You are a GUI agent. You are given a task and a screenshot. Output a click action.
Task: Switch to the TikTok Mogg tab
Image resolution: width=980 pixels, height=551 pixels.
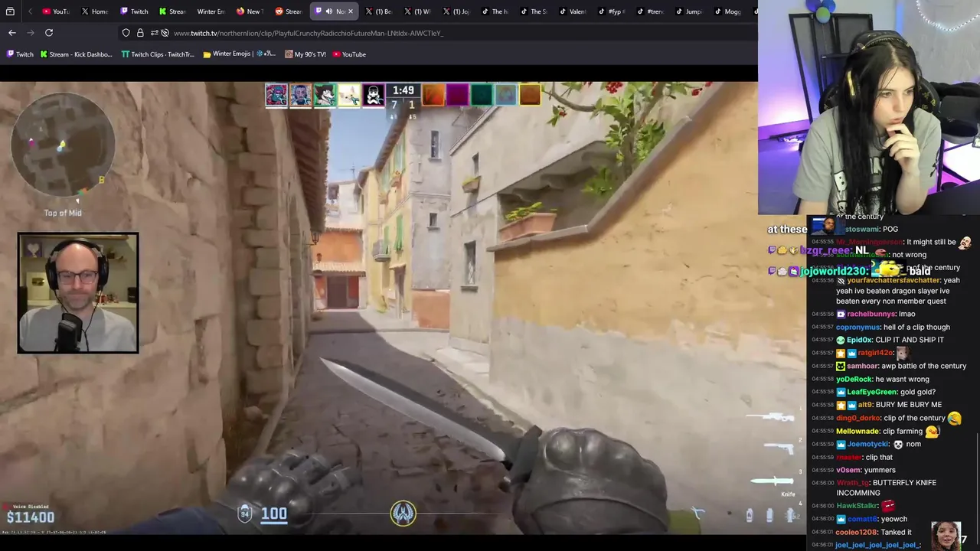(727, 11)
